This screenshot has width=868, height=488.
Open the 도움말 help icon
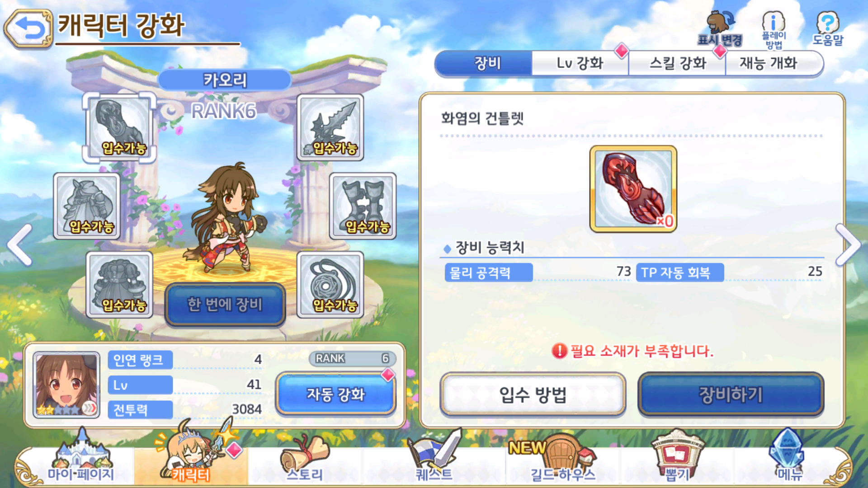pos(827,28)
